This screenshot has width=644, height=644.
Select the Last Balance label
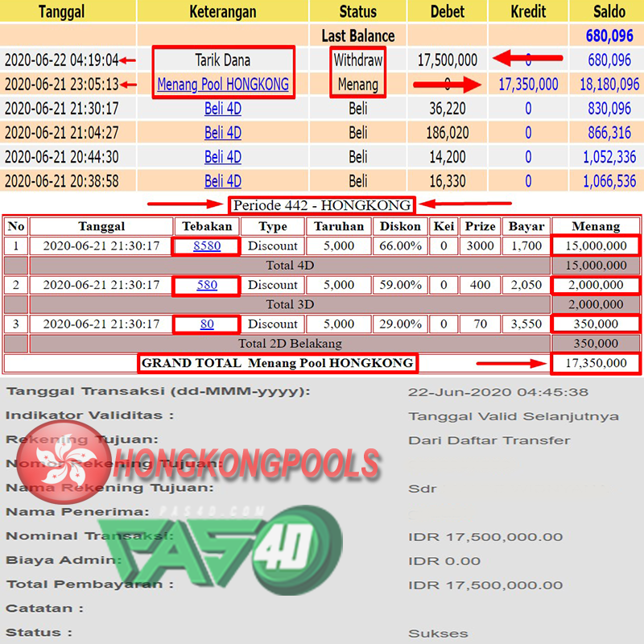tap(357, 35)
